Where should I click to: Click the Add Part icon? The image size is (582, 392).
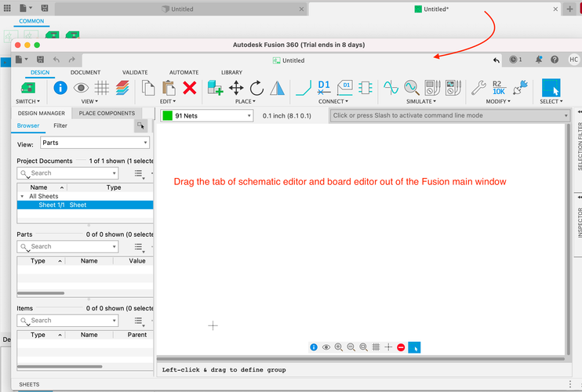click(215, 88)
